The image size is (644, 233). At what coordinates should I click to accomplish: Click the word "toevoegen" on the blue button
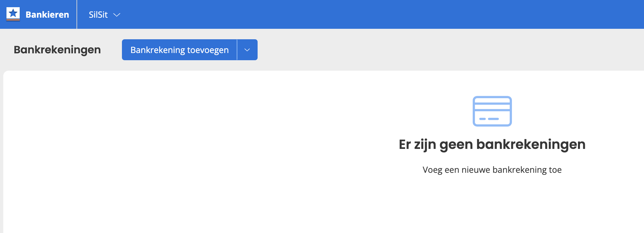(208, 50)
